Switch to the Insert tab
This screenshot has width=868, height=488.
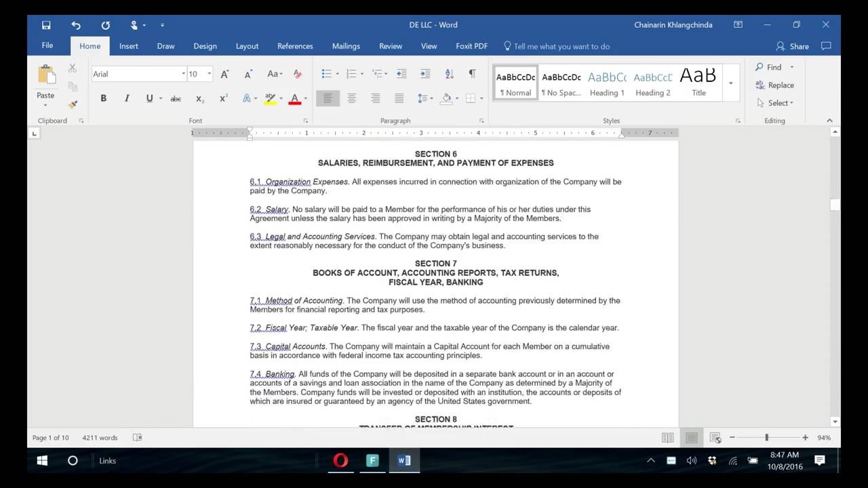pos(129,46)
